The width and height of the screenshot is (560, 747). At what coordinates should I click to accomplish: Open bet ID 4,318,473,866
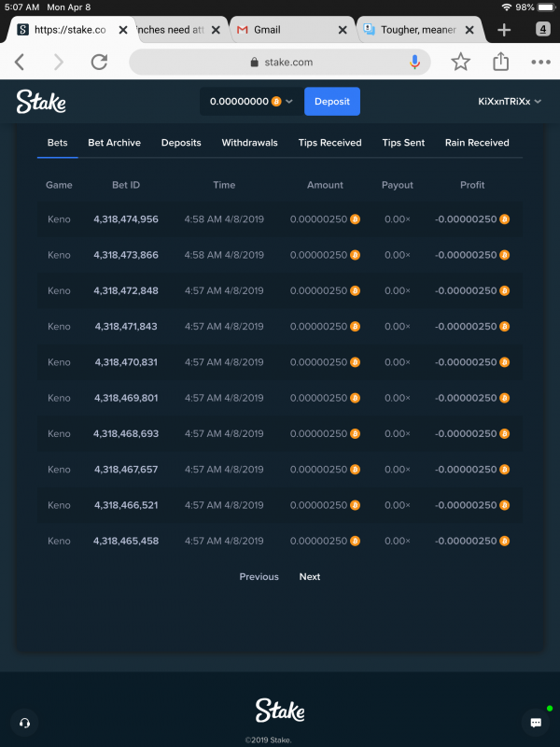pyautogui.click(x=126, y=255)
